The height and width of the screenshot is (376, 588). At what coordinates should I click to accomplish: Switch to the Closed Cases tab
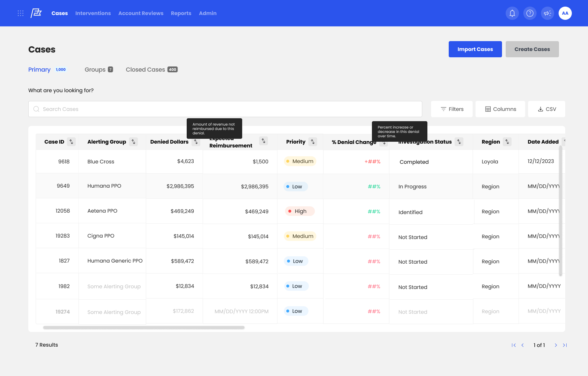point(152,69)
